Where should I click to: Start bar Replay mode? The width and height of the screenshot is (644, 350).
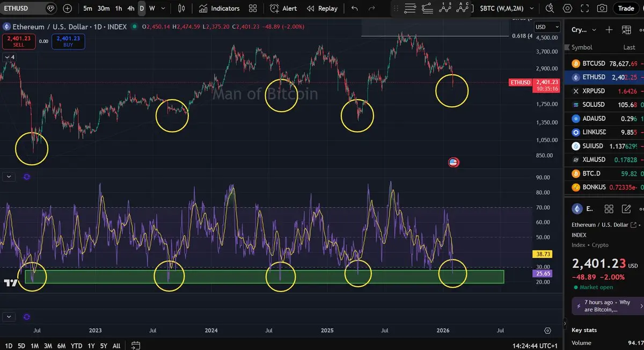pyautogui.click(x=322, y=9)
